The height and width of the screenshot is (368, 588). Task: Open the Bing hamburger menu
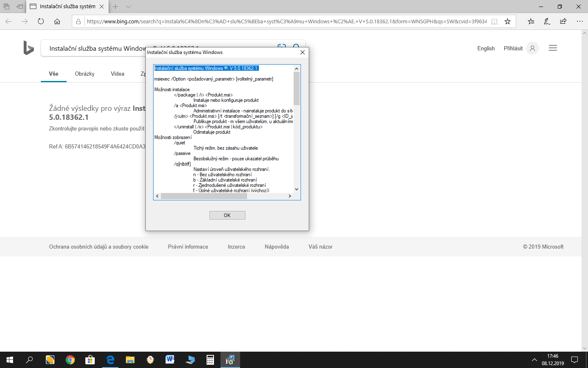tap(553, 48)
